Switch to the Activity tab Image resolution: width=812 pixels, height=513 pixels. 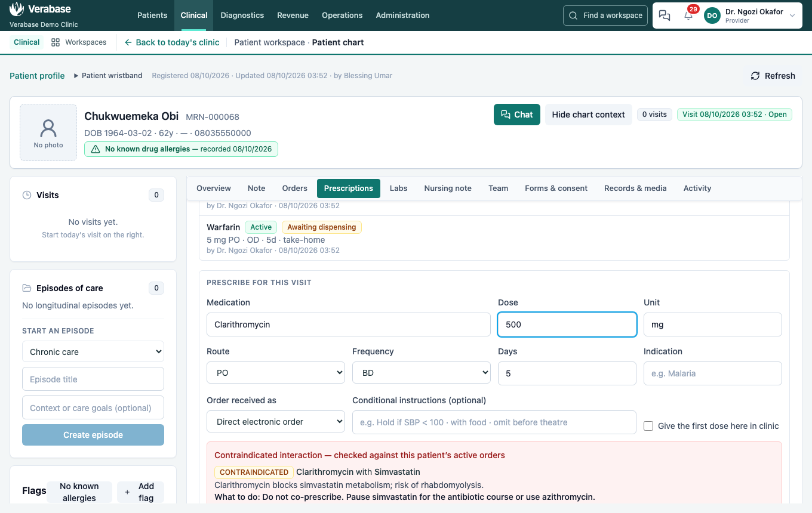click(697, 188)
